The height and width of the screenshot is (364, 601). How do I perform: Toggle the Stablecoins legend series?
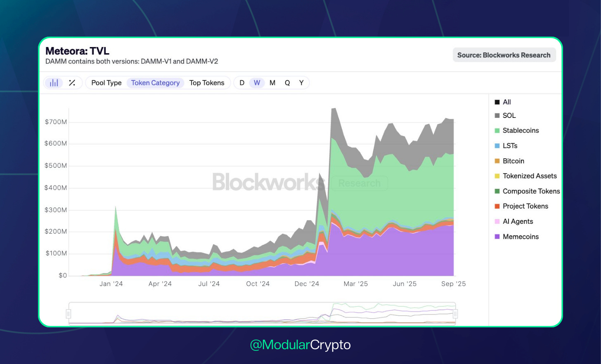point(517,131)
